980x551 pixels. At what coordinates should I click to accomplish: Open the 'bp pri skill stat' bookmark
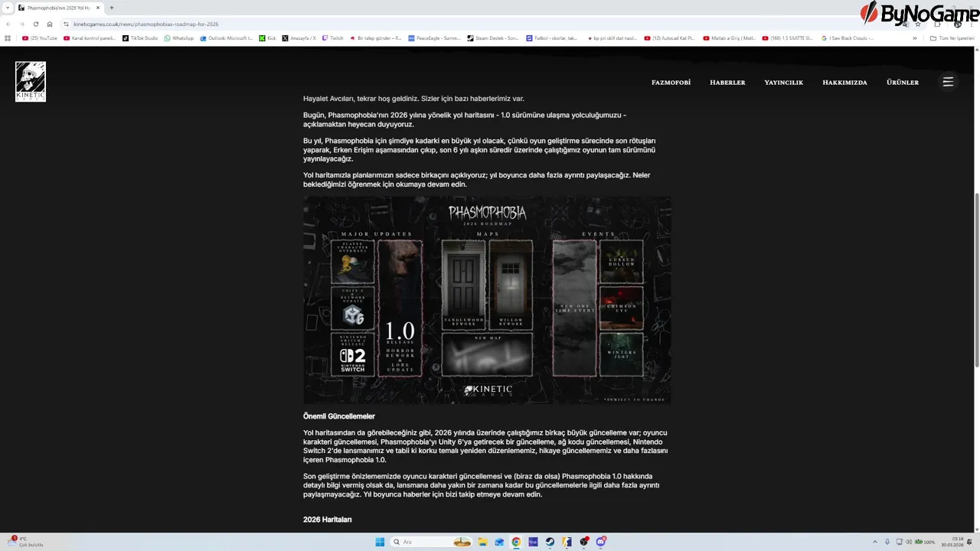point(611,37)
